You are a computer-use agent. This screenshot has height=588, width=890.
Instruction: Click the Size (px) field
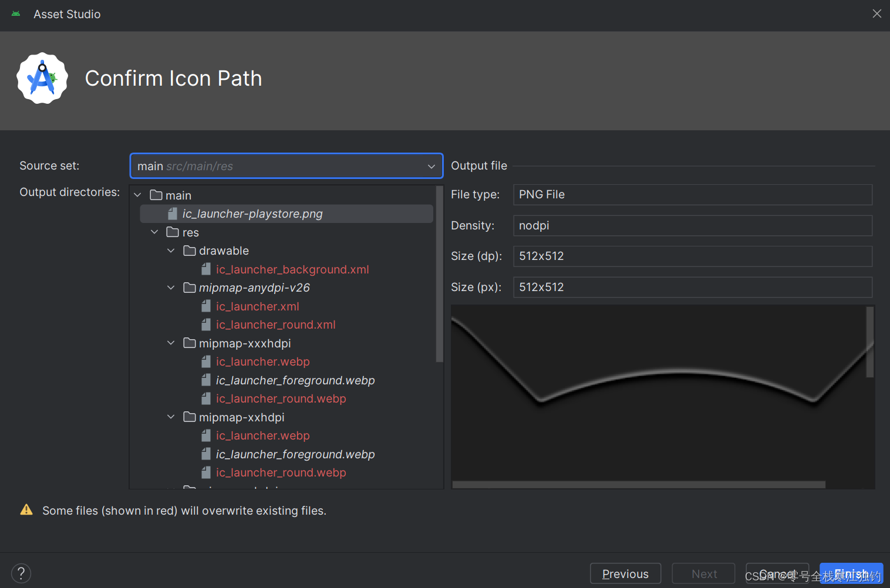point(693,287)
